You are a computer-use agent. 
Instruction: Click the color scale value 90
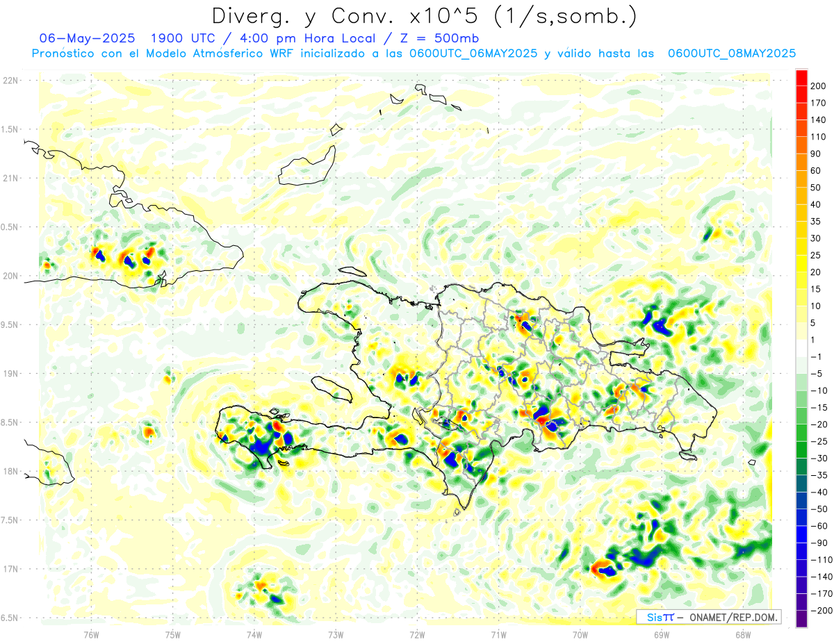[817, 154]
